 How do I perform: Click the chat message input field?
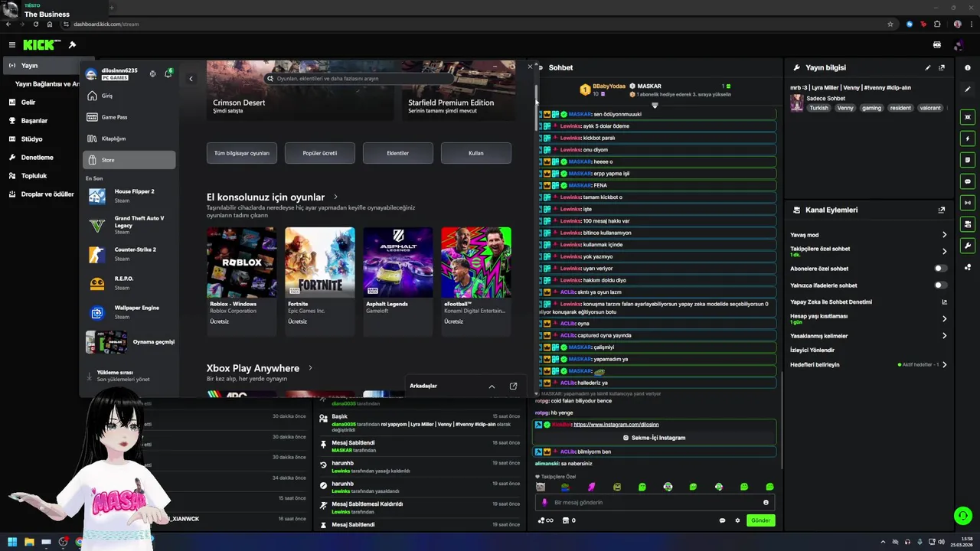click(x=655, y=503)
